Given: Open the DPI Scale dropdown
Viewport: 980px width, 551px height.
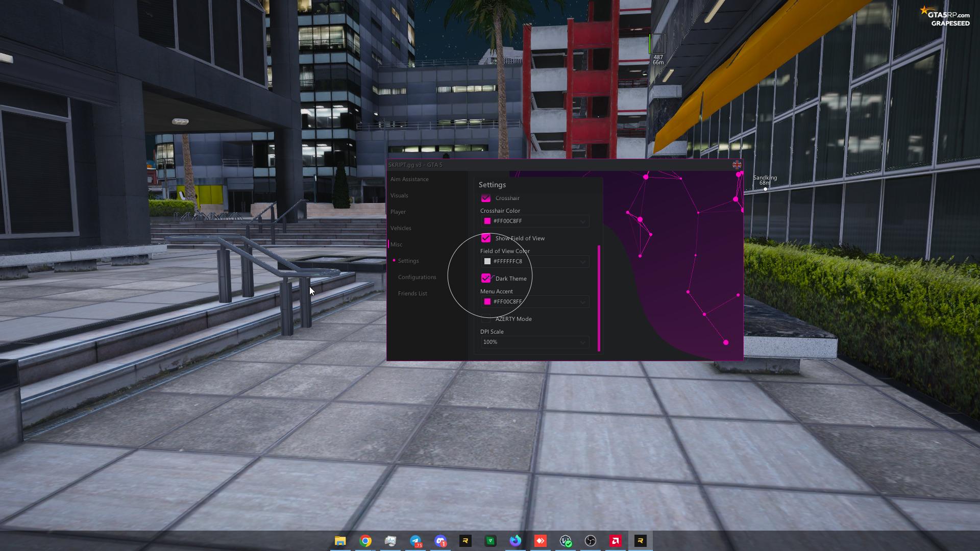Looking at the screenshot, I should [582, 342].
